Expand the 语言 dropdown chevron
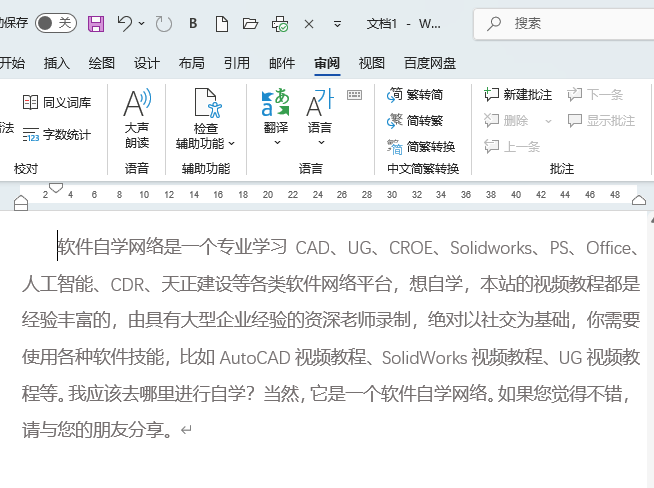Viewport: 654px width, 488px height. (x=321, y=142)
